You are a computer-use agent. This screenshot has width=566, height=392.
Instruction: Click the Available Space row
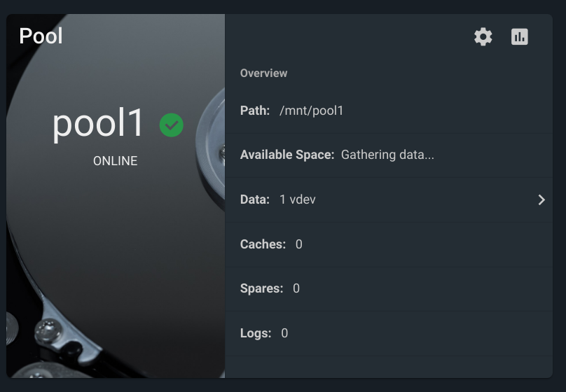tap(389, 155)
